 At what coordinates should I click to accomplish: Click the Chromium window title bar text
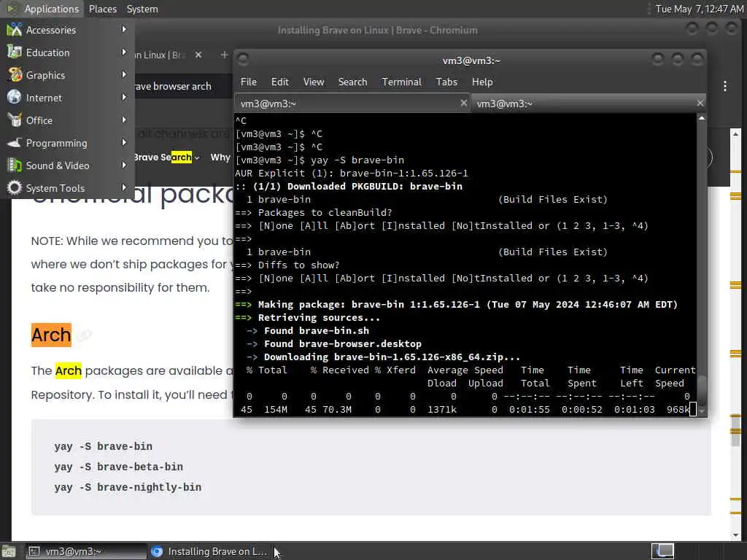pos(377,30)
